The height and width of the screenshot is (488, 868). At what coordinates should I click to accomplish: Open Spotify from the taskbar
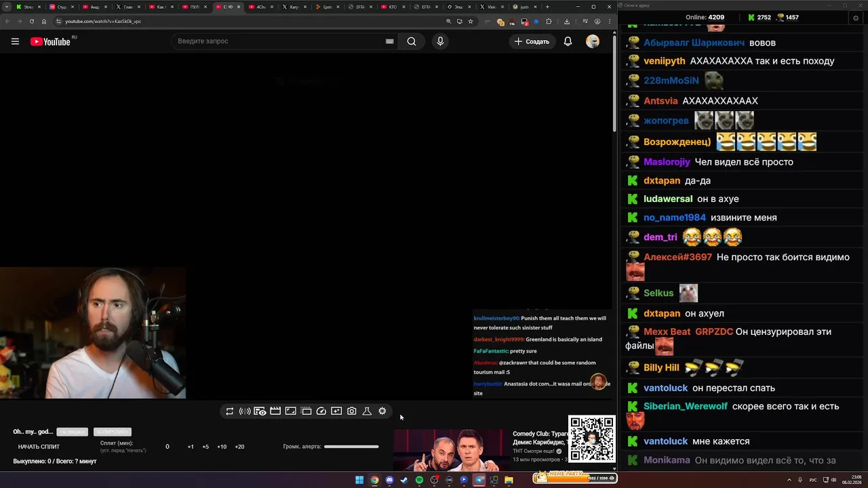point(419,480)
